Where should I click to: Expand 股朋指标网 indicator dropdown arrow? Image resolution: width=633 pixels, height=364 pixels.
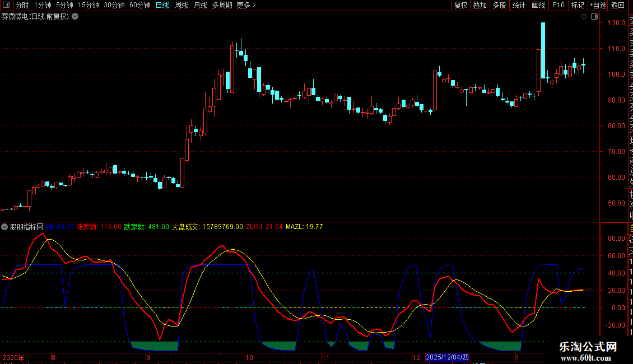coord(4,227)
